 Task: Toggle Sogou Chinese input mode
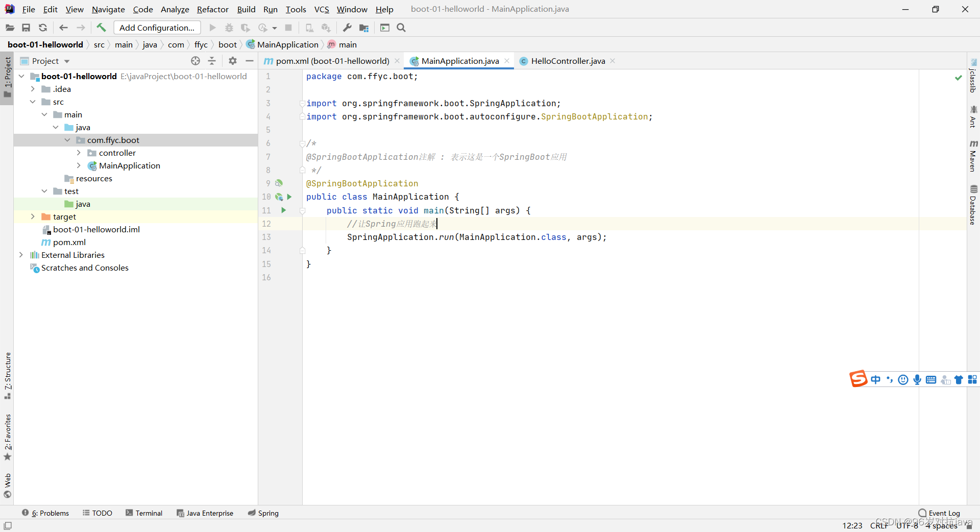(x=876, y=379)
